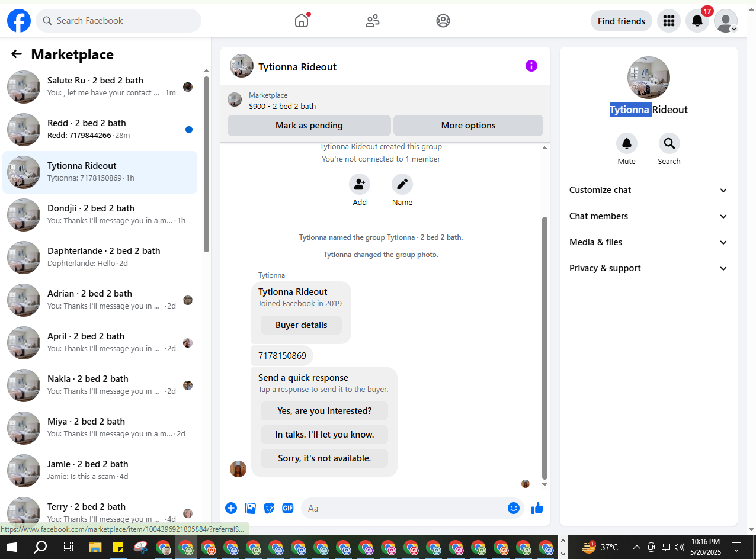
Task: Click the 7178150869 phone number message
Action: point(282,356)
